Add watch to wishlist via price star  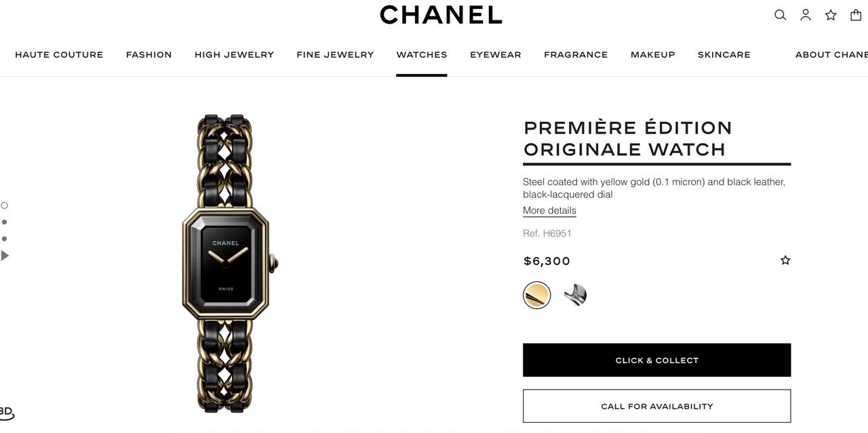[785, 260]
